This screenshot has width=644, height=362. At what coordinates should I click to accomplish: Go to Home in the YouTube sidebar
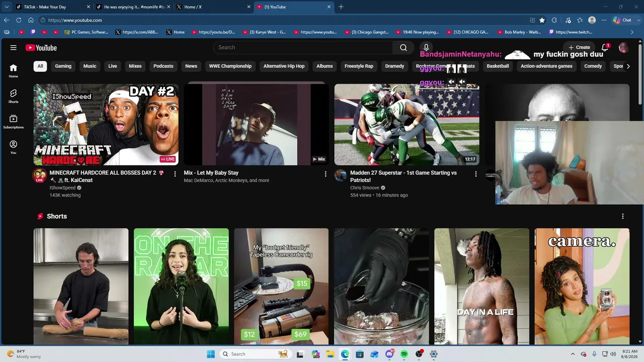(x=13, y=71)
